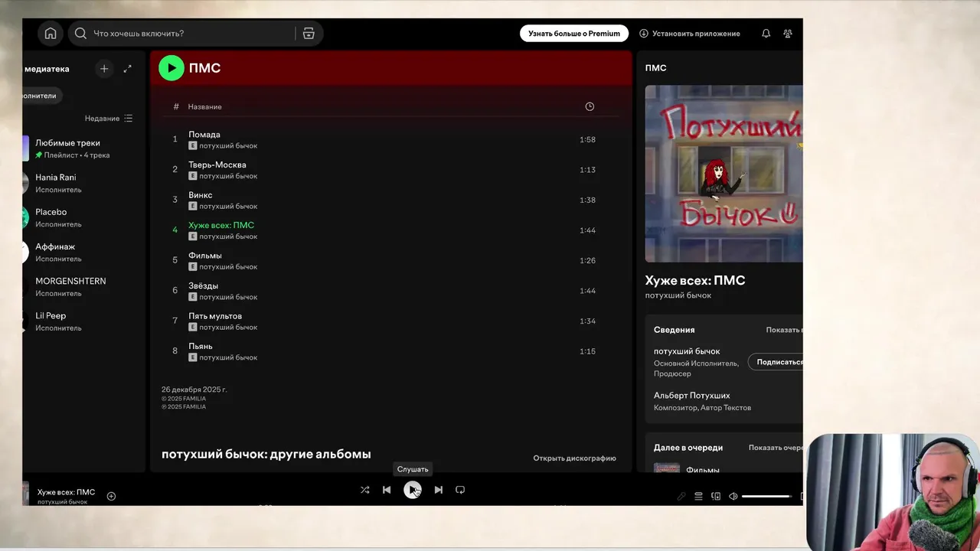Screen dimensions: 980x551
Task: Open artist link under track Помада
Action: [228, 145]
